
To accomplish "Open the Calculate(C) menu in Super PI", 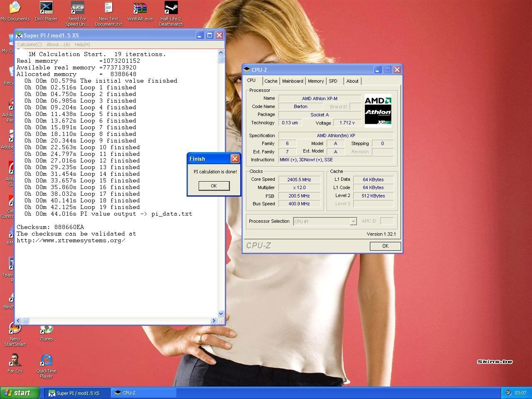I will [29, 44].
